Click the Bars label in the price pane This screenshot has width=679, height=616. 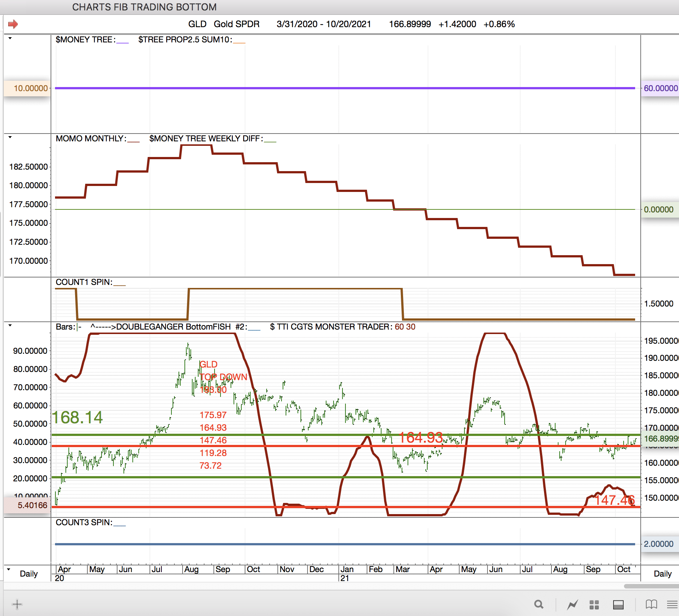(x=65, y=327)
